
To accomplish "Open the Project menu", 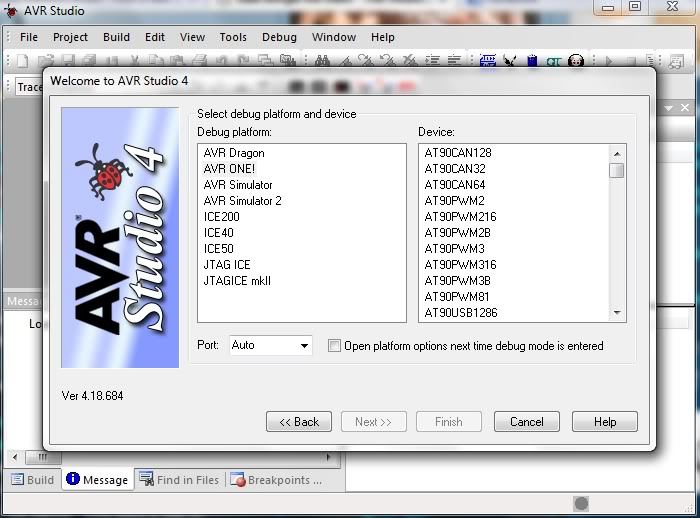I will click(70, 37).
